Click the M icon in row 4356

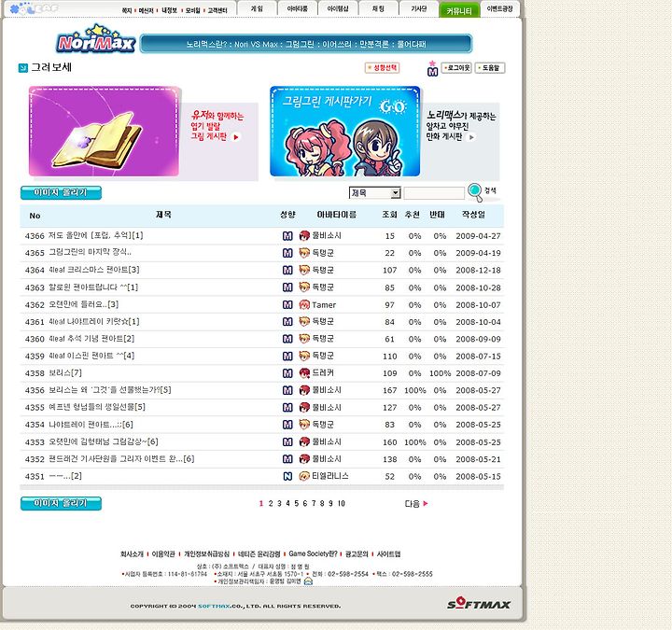(x=287, y=390)
